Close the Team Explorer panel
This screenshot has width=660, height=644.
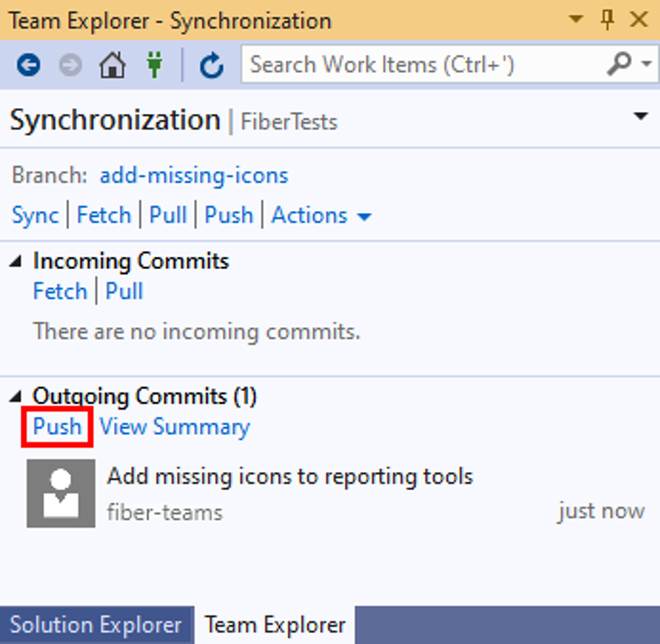[636, 20]
